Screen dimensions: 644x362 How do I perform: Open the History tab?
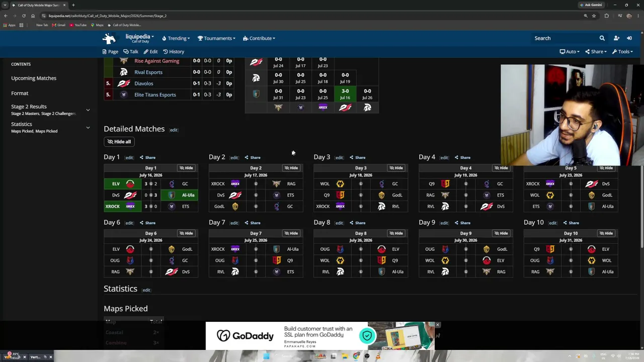pyautogui.click(x=173, y=52)
